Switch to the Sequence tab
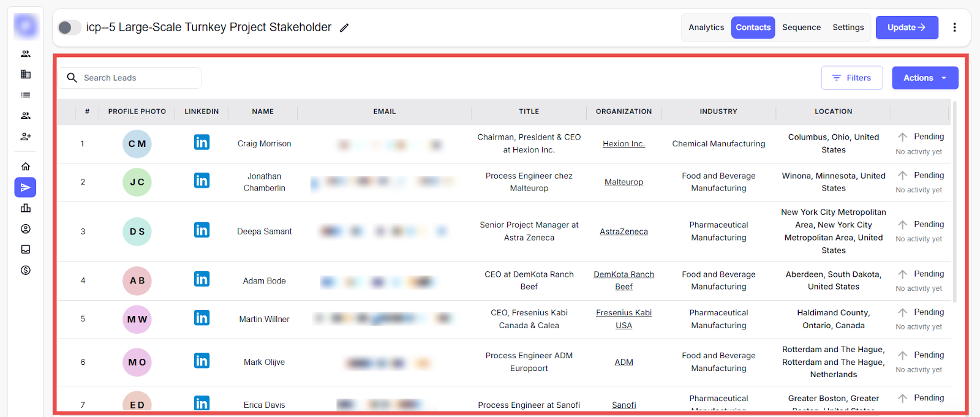This screenshot has width=980, height=417. (801, 28)
